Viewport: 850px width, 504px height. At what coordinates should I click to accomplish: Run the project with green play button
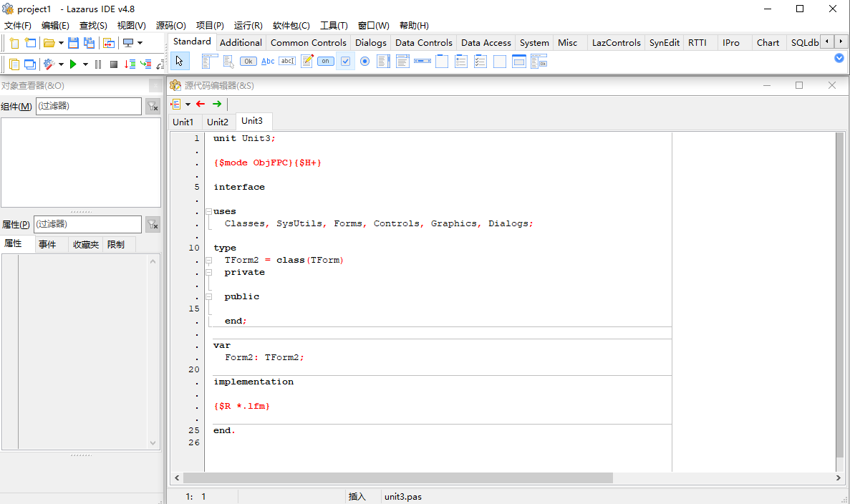pos(72,64)
